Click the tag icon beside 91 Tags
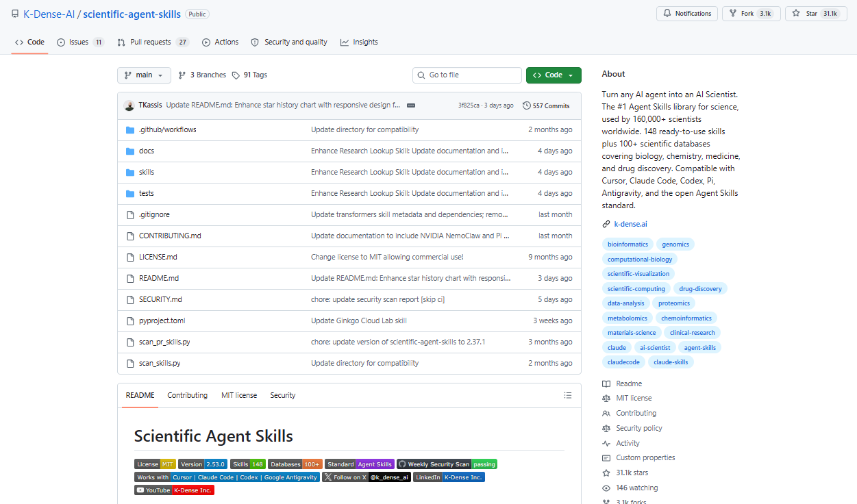The width and height of the screenshot is (857, 504). click(236, 75)
